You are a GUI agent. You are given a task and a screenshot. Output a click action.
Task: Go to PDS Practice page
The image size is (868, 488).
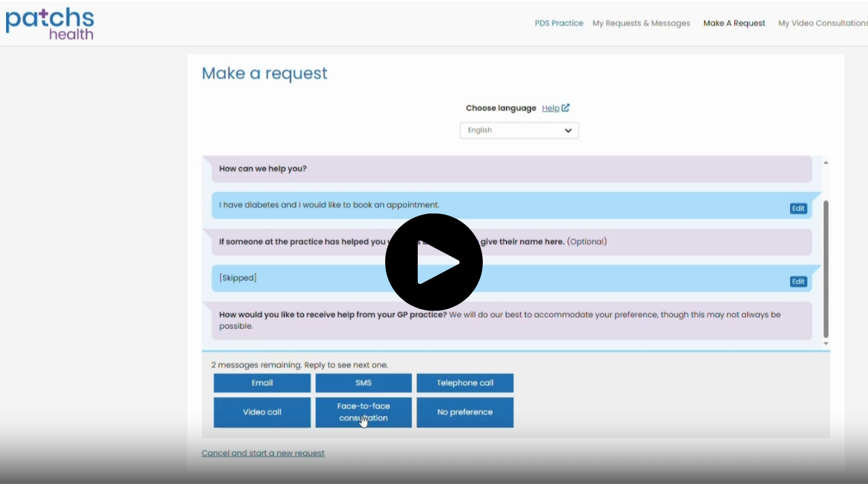559,23
